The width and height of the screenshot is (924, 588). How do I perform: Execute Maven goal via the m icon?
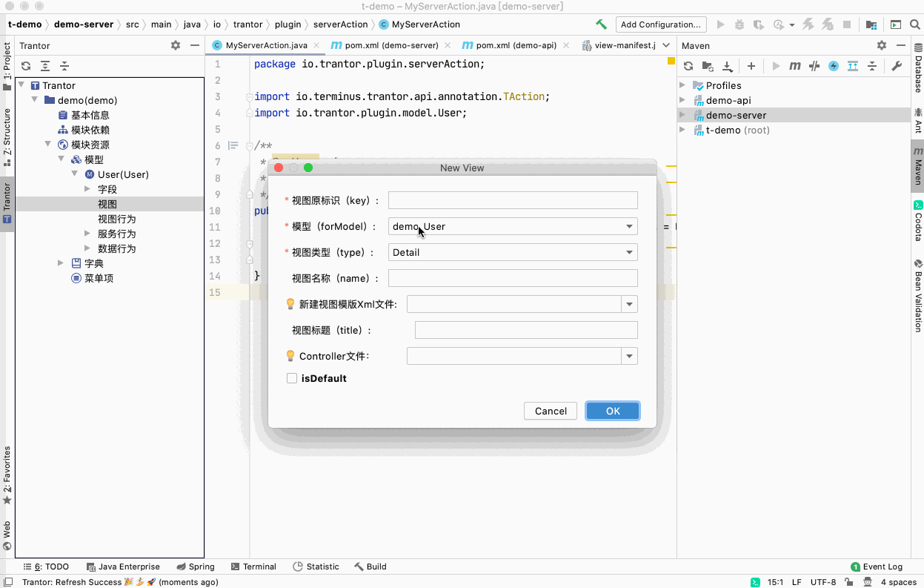click(x=795, y=66)
